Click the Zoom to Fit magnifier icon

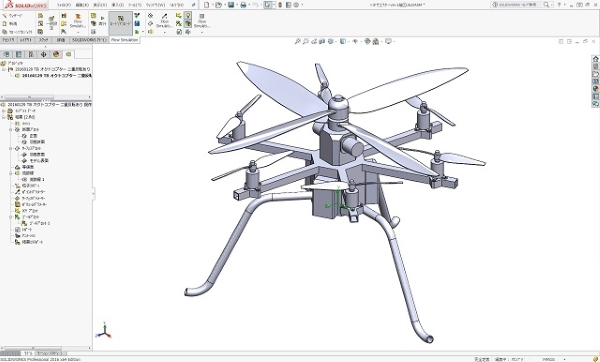pos(297,41)
